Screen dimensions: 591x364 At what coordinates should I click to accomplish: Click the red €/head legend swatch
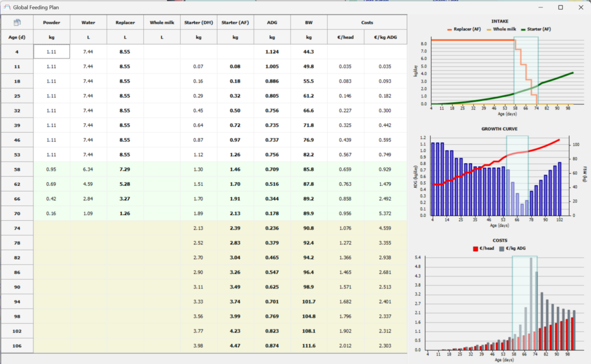(x=476, y=249)
